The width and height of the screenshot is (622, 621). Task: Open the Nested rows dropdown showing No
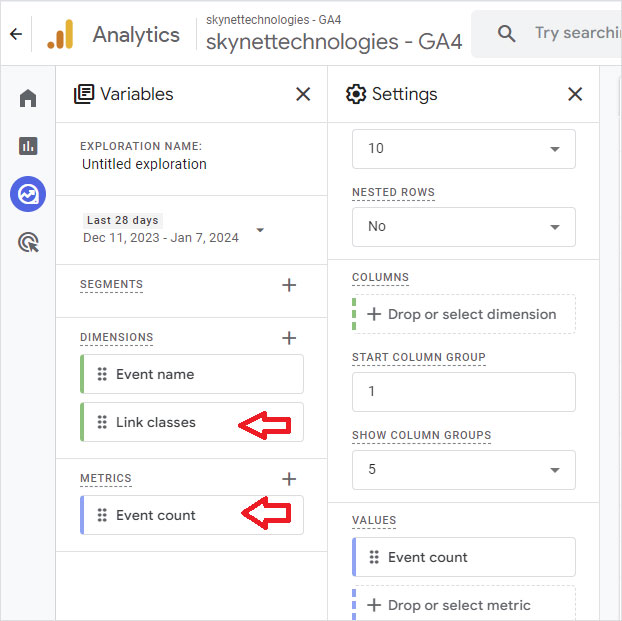click(463, 227)
